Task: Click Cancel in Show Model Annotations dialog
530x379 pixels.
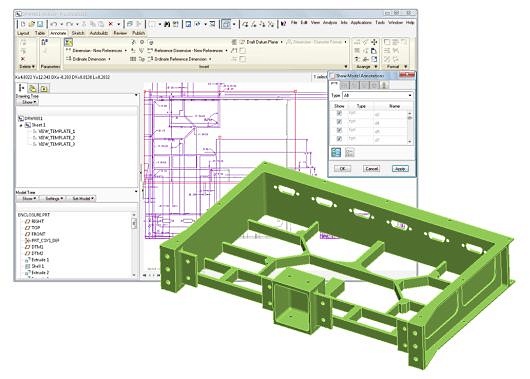Action: click(371, 168)
